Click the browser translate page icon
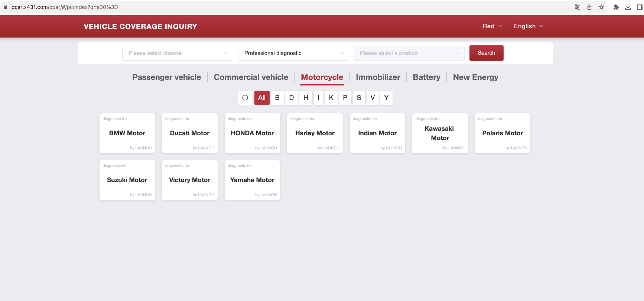Screen dimensions: 644x301 pos(578,7)
